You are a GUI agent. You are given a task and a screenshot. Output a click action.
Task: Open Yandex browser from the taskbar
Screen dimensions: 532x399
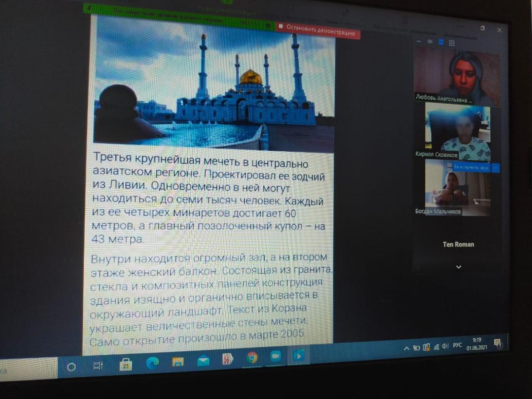228,359
